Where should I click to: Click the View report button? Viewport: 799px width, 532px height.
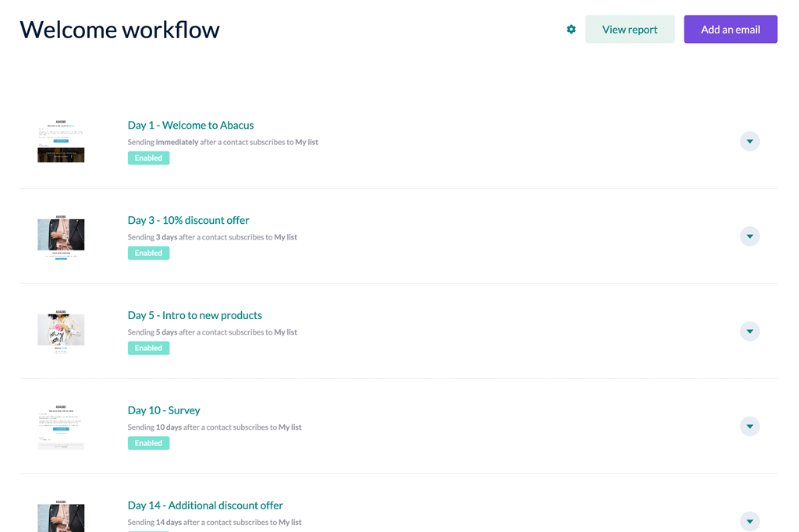tap(630, 29)
